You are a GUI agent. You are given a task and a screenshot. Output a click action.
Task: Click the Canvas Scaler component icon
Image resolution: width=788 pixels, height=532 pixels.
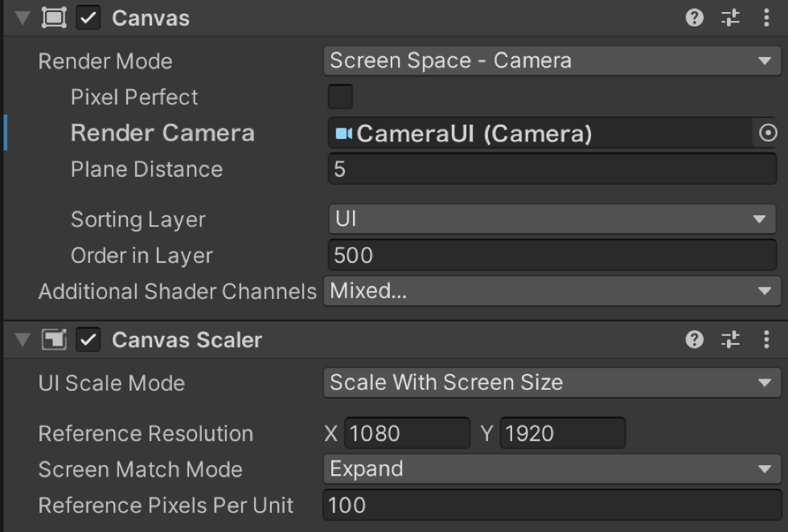coord(54,340)
